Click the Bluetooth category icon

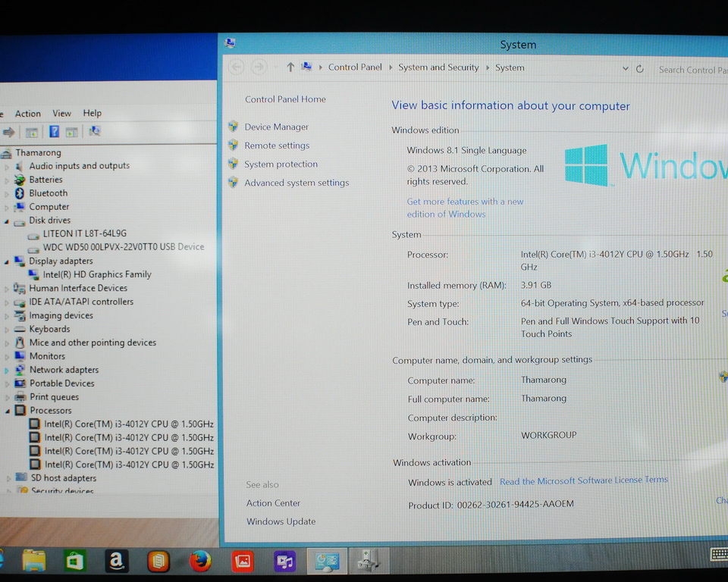coord(20,193)
